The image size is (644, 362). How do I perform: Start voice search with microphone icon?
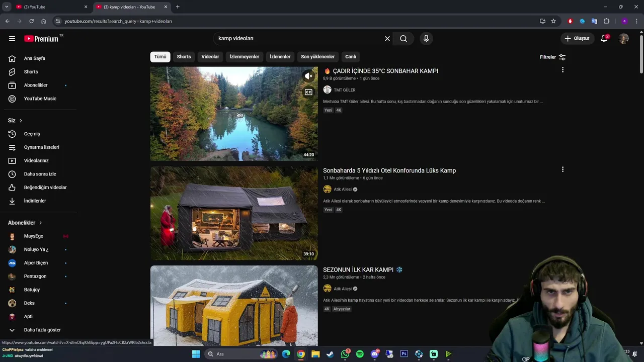coord(426,39)
